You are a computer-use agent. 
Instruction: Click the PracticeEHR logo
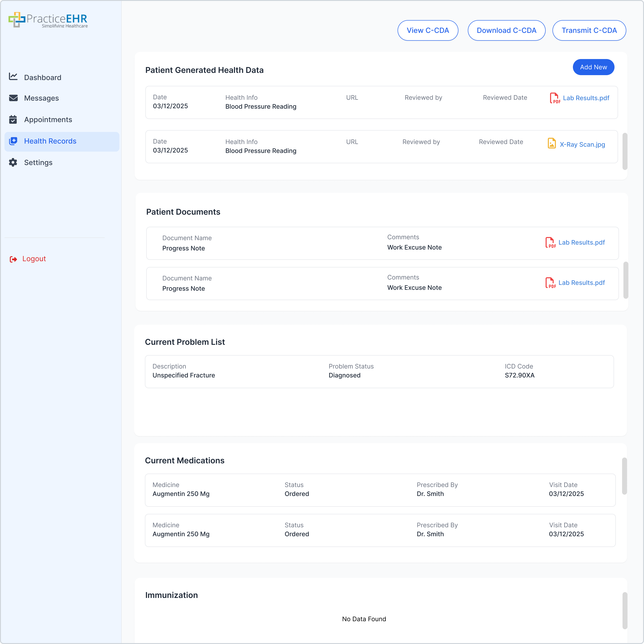coord(48,20)
